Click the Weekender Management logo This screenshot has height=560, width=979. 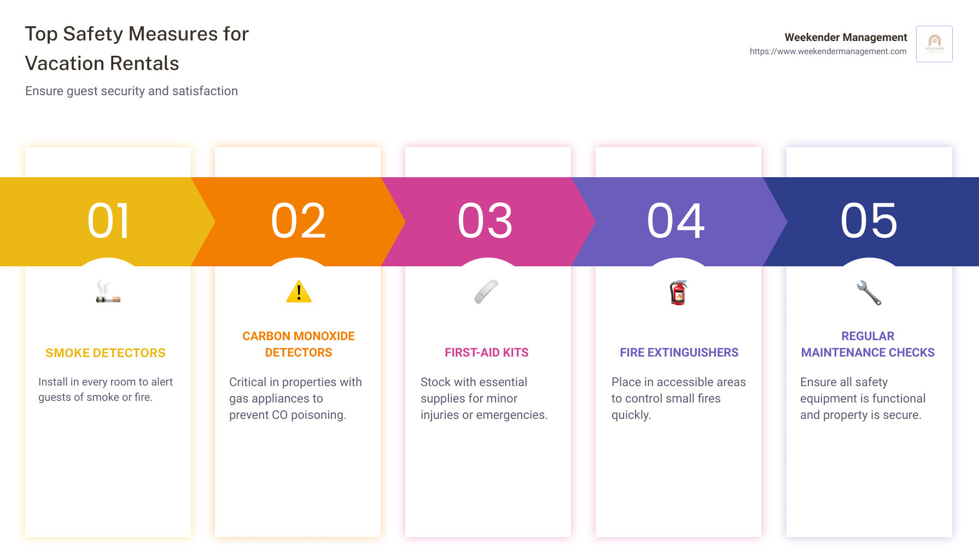click(x=934, y=44)
